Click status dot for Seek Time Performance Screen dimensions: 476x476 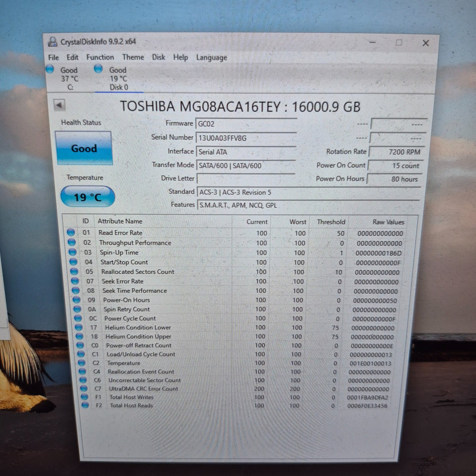point(76,290)
